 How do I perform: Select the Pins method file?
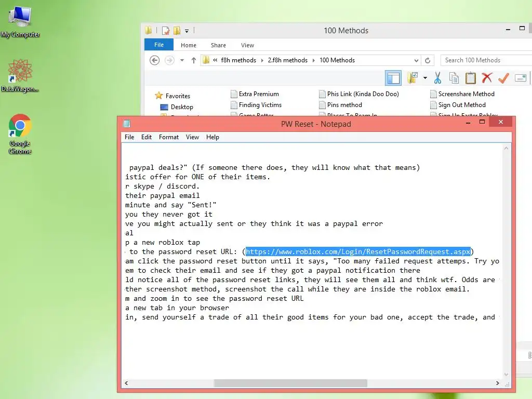point(341,105)
